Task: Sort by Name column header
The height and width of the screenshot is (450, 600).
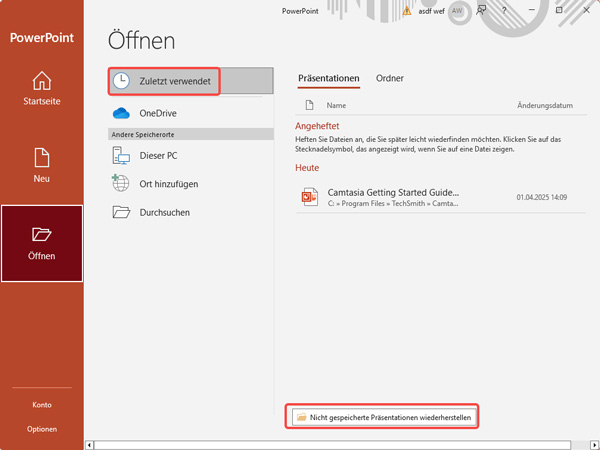Action: 336,106
